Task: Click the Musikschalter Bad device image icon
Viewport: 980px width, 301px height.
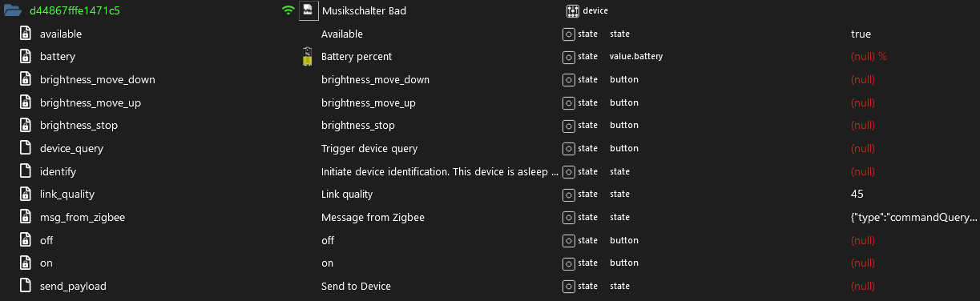Action: pyautogui.click(x=309, y=11)
